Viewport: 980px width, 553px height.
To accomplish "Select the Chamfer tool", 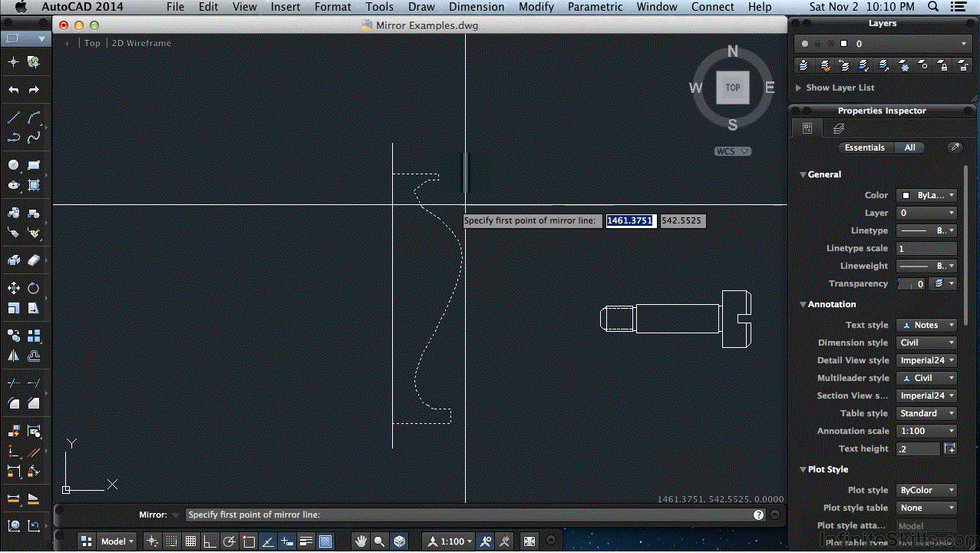I will coord(34,402).
